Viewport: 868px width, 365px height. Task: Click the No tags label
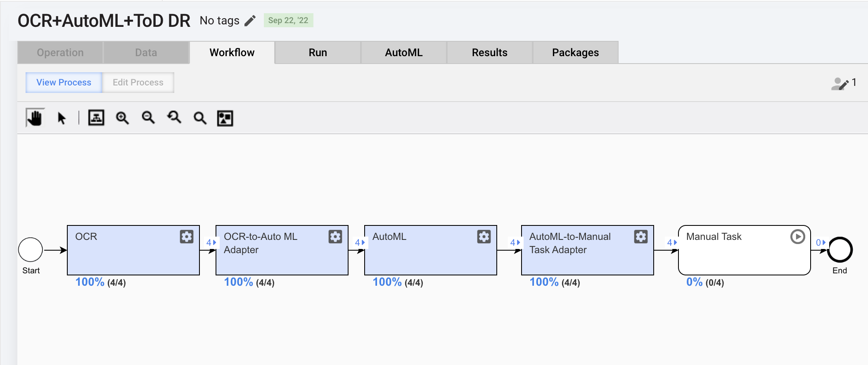point(220,21)
